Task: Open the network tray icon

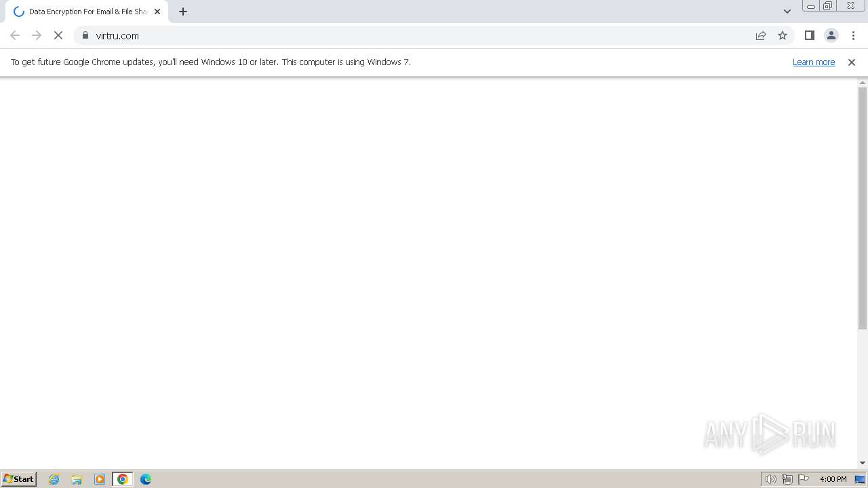Action: [x=787, y=479]
